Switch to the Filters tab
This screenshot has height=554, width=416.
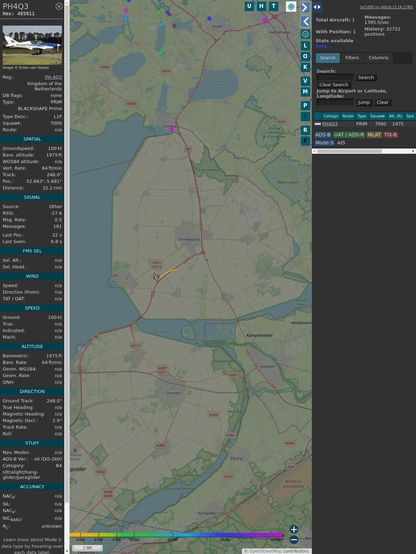tap(352, 58)
